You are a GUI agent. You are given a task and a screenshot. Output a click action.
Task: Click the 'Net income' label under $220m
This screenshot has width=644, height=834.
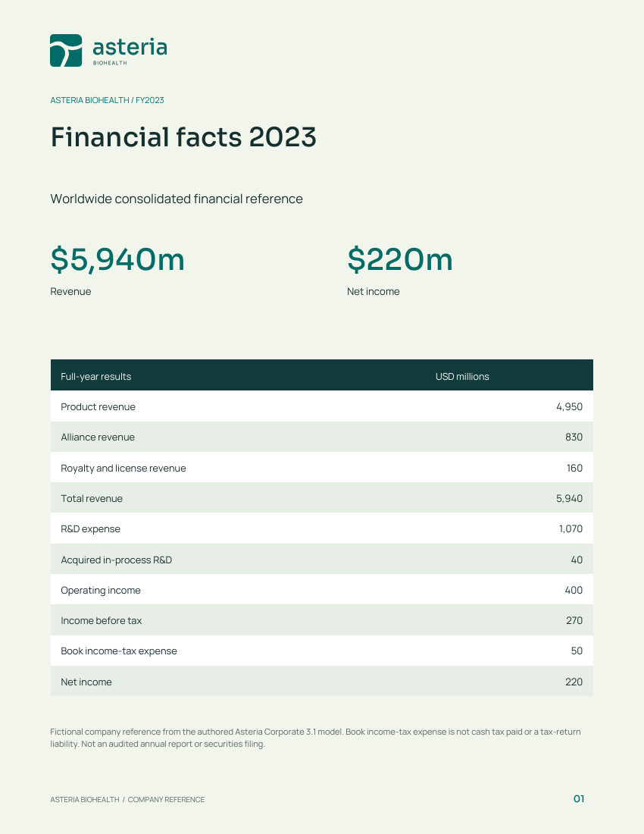373,291
